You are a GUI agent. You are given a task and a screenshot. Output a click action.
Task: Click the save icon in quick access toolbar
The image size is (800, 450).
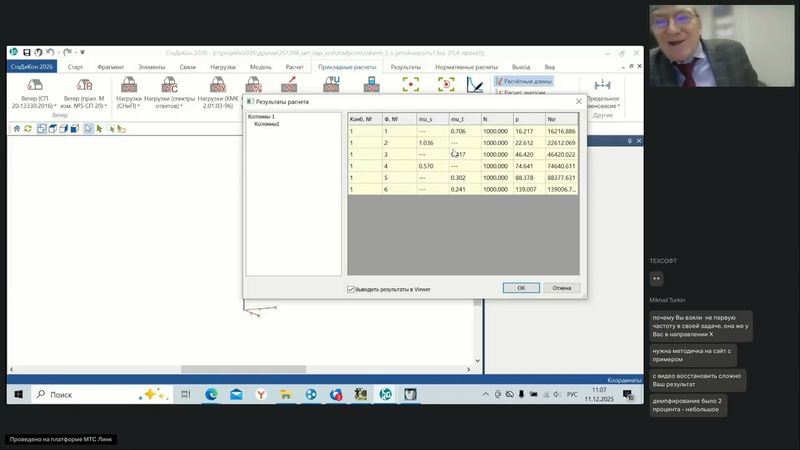(26, 52)
